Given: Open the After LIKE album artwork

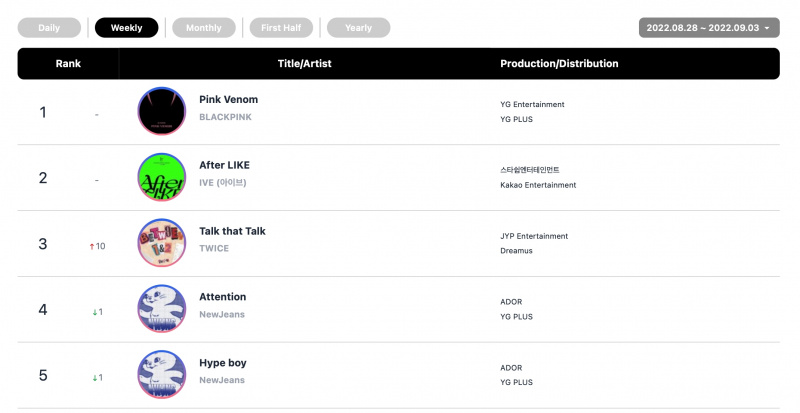Looking at the screenshot, I should coord(162,177).
